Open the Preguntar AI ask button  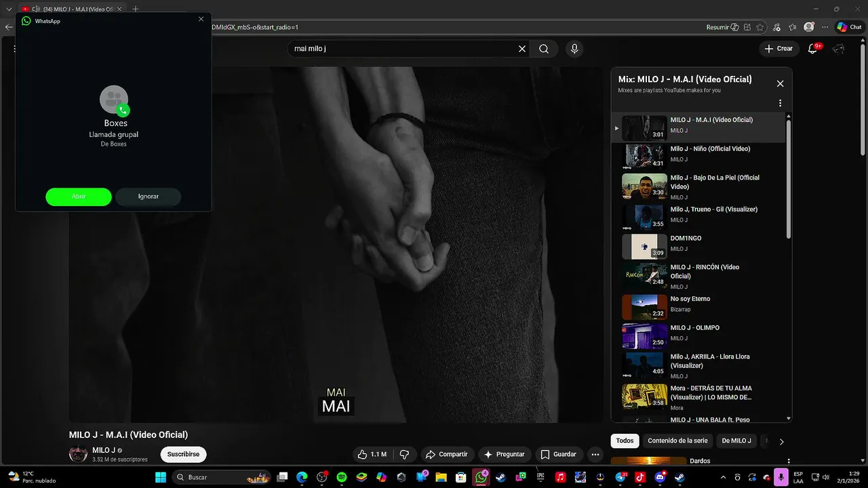coord(503,454)
